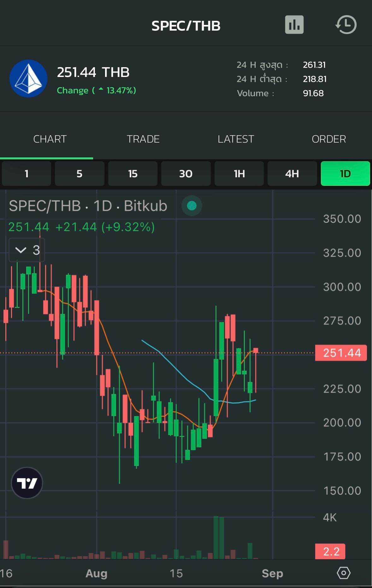Click the SPEC/THB page title

tap(186, 26)
